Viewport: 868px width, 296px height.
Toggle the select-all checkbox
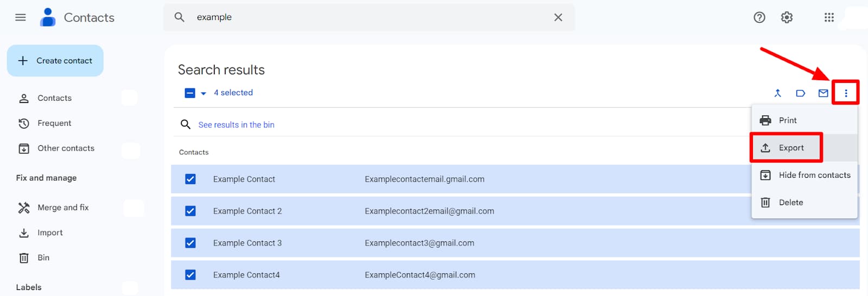point(190,93)
